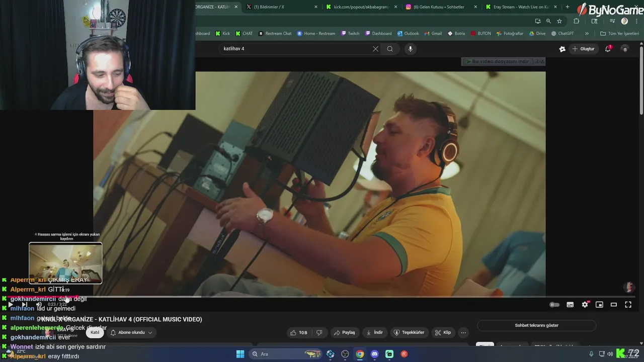Skip to the next video
644x362 pixels.
click(x=24, y=304)
